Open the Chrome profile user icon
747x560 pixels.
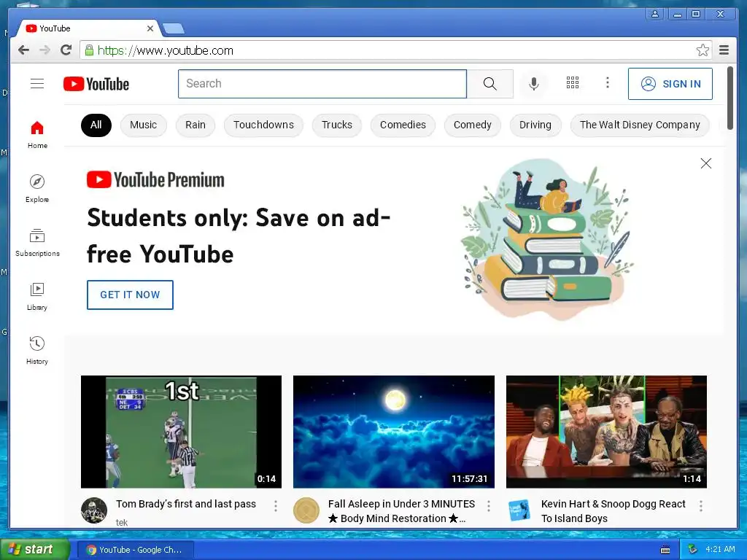pyautogui.click(x=655, y=14)
